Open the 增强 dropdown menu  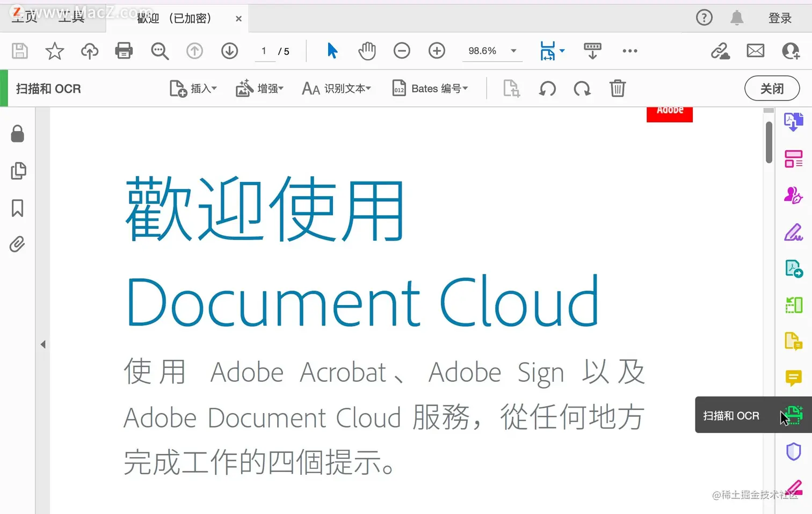point(259,89)
